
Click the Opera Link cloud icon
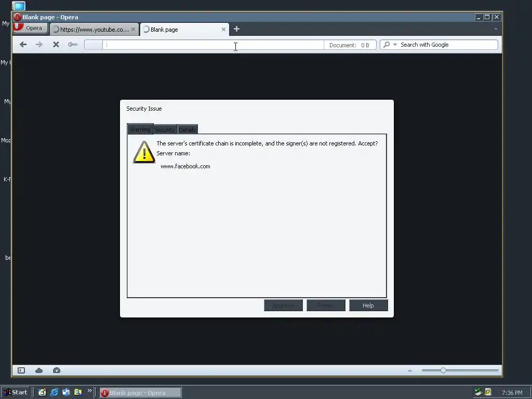click(x=39, y=370)
